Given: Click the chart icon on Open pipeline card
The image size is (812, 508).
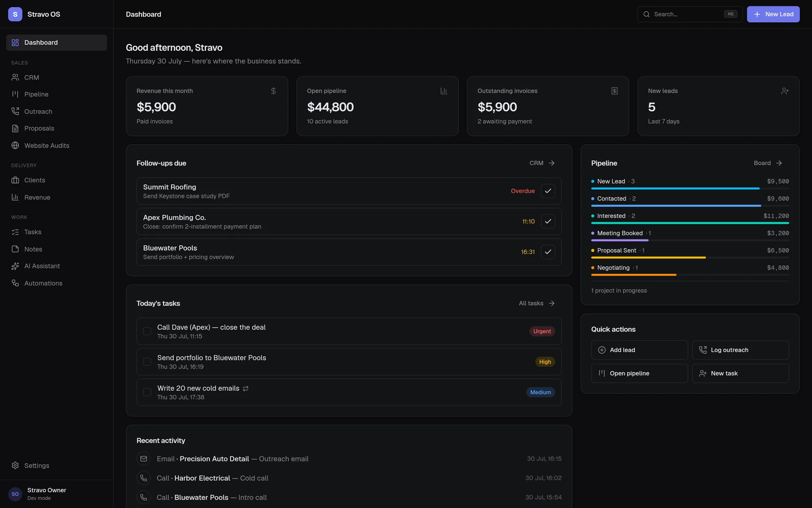Looking at the screenshot, I should pyautogui.click(x=444, y=91).
